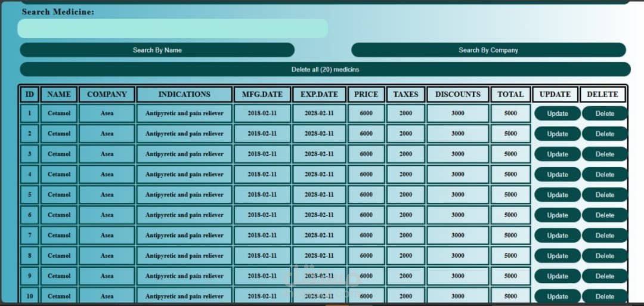Click the Search Medicine label
The width and height of the screenshot is (644, 306).
click(x=58, y=12)
